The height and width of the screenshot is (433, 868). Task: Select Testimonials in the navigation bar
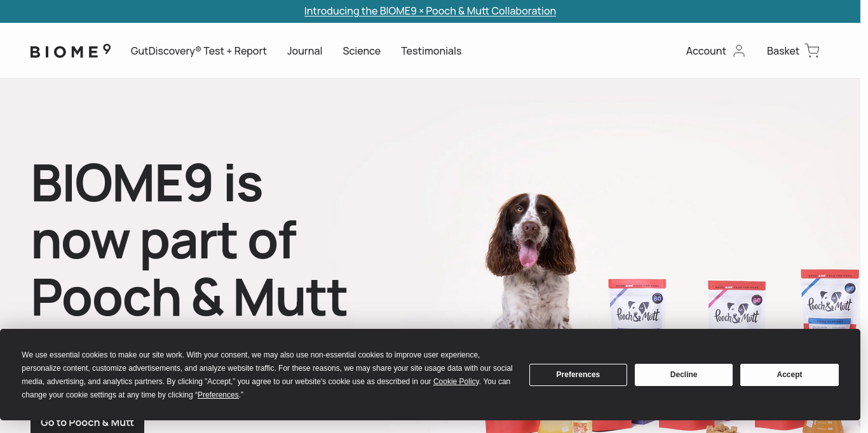pyautogui.click(x=431, y=51)
